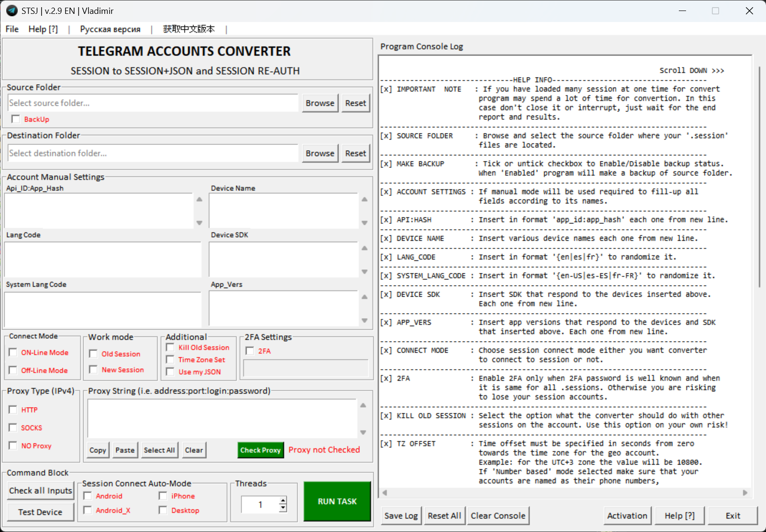Image resolution: width=766 pixels, height=532 pixels.
Task: Click the 2FA password field
Action: [306, 368]
